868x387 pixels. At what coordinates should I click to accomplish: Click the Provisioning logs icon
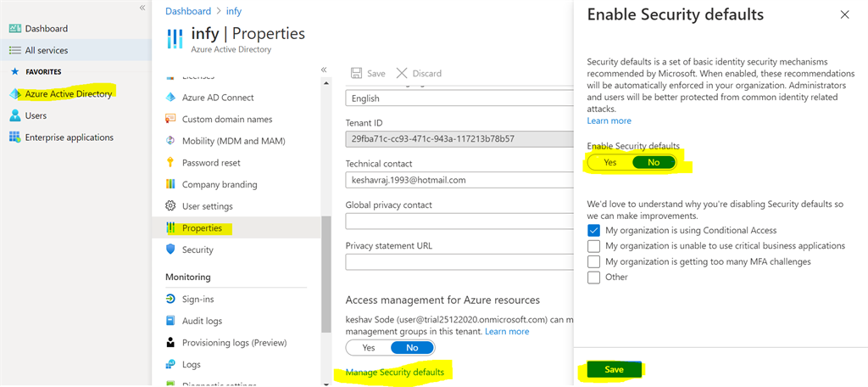(x=170, y=343)
